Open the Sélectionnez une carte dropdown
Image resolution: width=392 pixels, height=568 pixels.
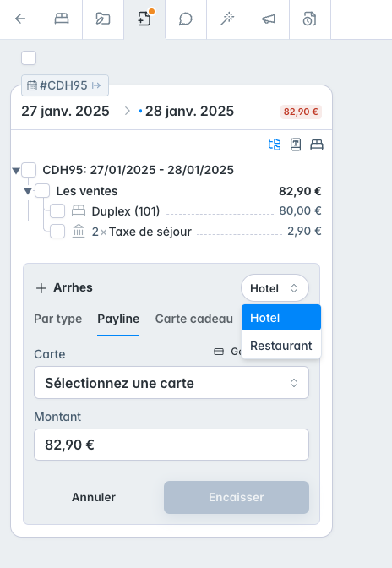(x=171, y=383)
